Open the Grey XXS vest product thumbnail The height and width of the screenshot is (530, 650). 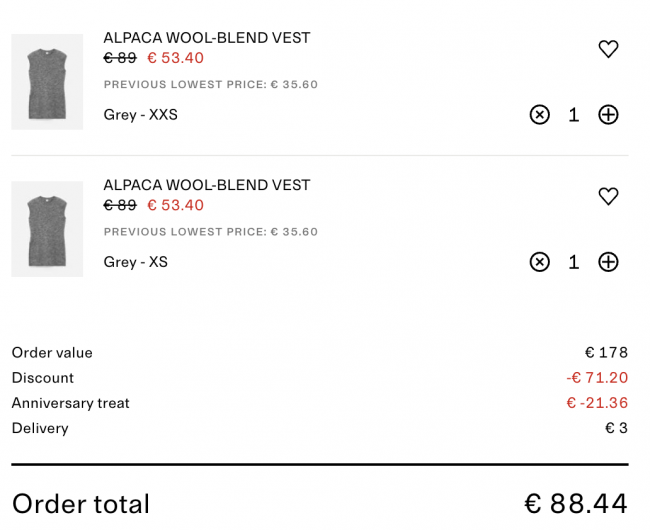coord(47,82)
